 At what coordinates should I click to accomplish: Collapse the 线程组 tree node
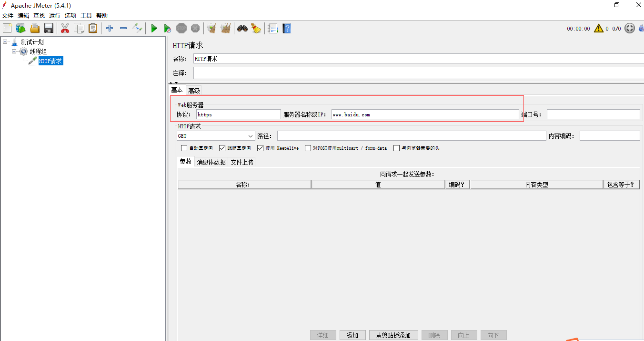coord(14,51)
